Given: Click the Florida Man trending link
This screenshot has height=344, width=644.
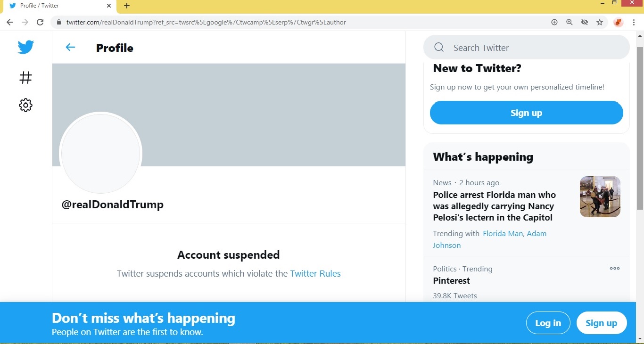Looking at the screenshot, I should tap(503, 233).
